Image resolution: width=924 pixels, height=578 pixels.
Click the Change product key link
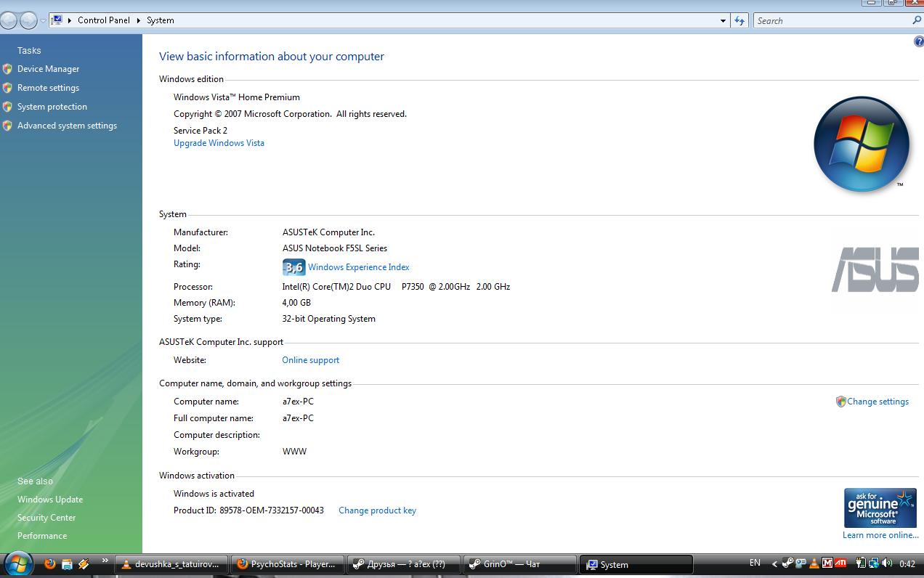[377, 510]
